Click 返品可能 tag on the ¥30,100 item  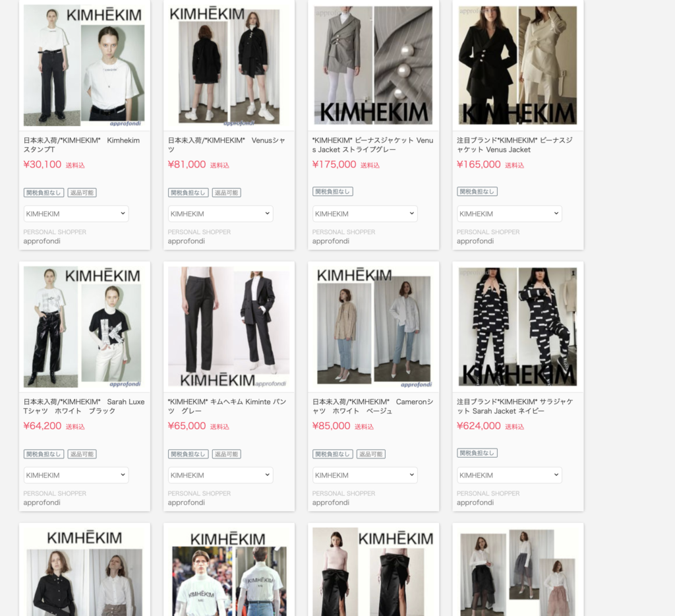pos(82,193)
